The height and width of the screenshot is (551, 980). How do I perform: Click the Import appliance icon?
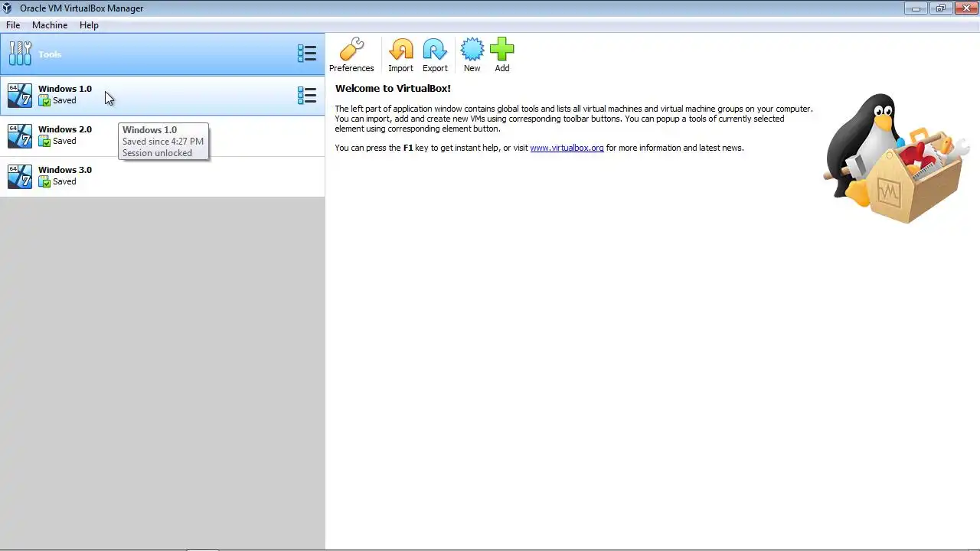pyautogui.click(x=400, y=50)
